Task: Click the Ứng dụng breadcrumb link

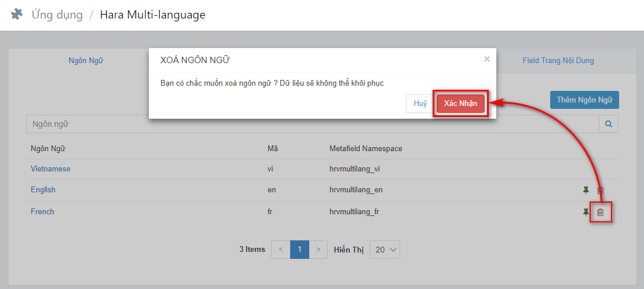Action: (x=57, y=15)
